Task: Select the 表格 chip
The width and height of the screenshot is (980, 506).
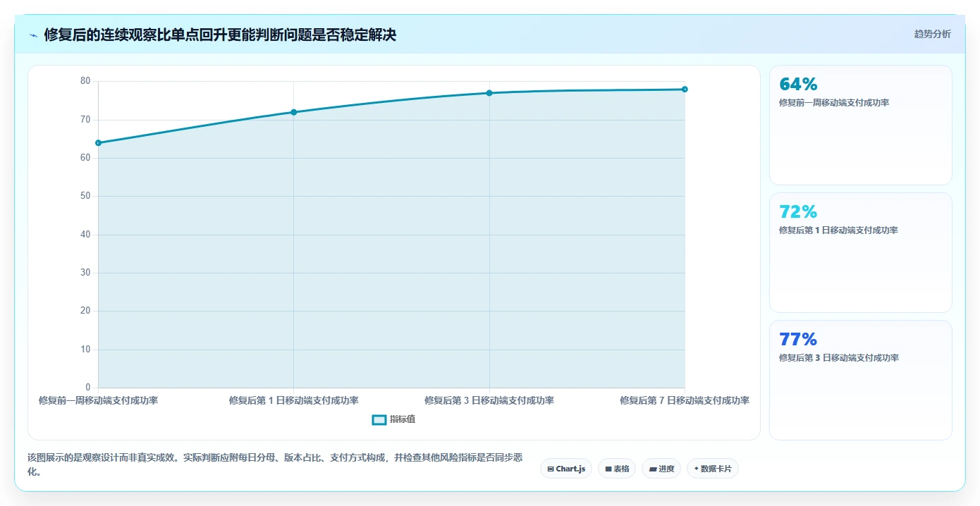Action: pos(617,469)
